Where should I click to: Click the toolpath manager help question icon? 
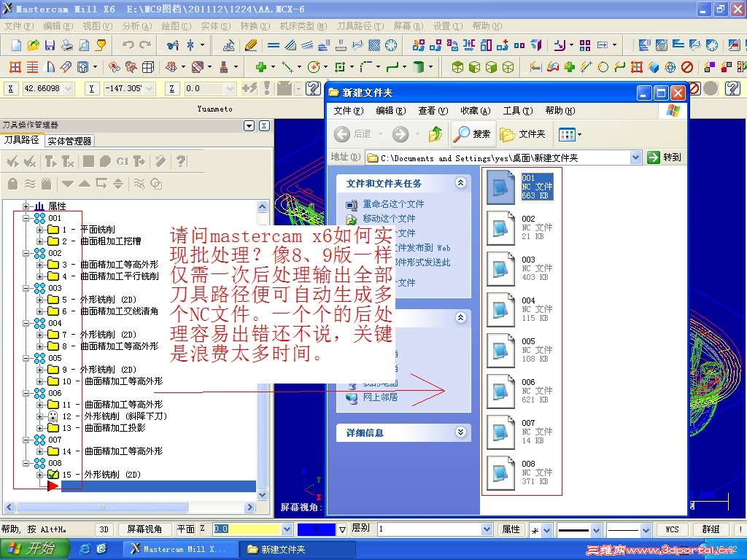point(181,161)
